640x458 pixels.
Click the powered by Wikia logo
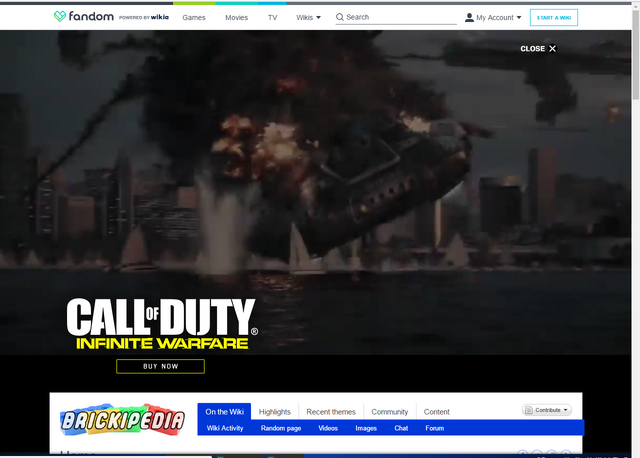point(144,17)
